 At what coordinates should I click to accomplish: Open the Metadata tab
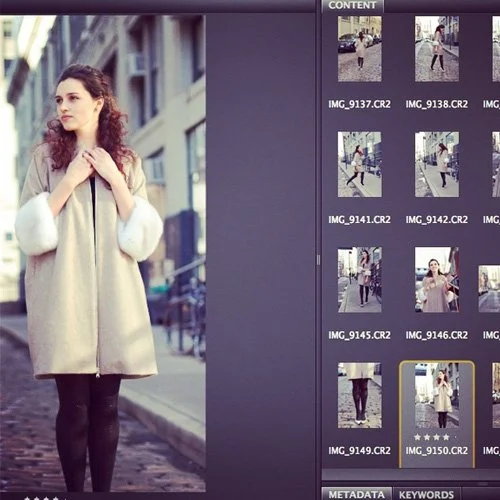tap(356, 494)
